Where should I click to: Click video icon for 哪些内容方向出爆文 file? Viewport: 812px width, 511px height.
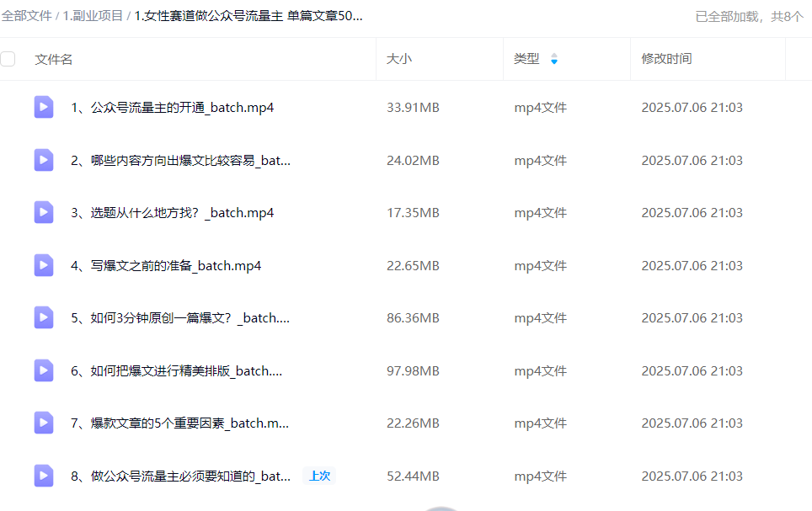pos(44,160)
